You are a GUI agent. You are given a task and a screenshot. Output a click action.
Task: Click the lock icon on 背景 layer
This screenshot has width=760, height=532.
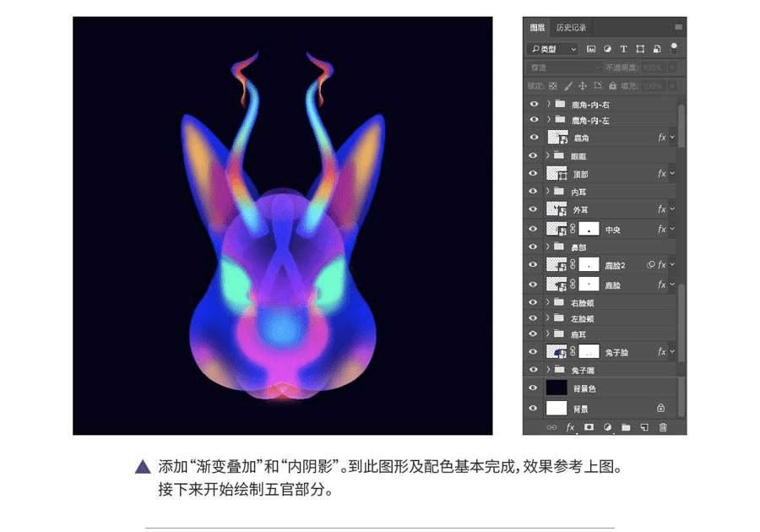click(660, 408)
